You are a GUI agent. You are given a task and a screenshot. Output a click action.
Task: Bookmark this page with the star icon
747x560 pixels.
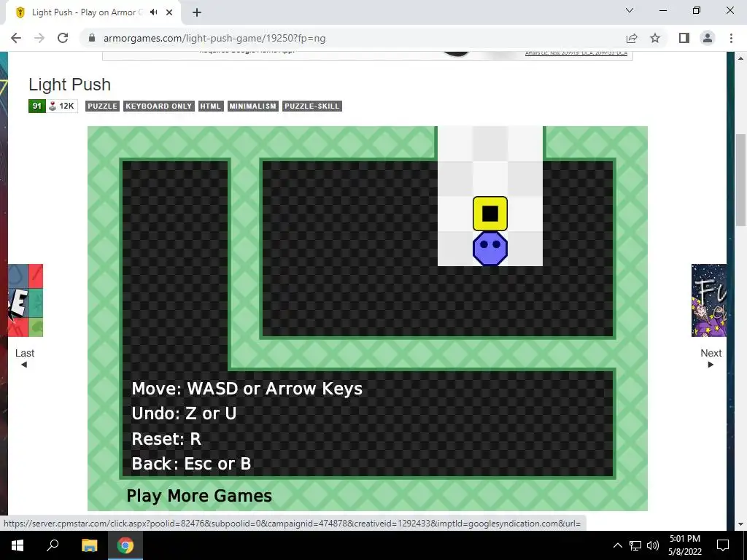click(x=655, y=38)
